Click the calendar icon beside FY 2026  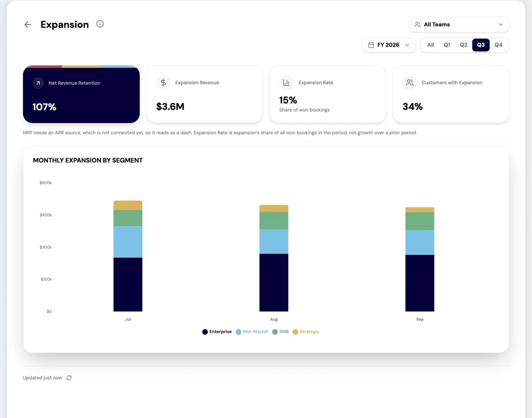[x=371, y=45]
